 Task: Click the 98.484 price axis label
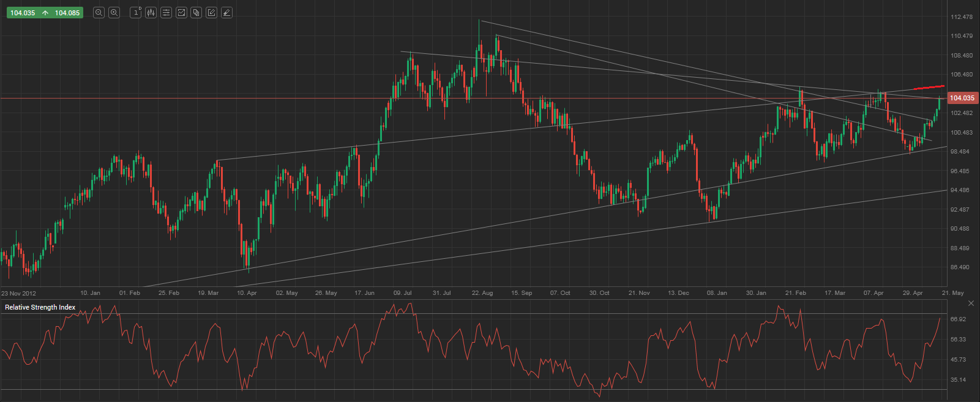coord(960,152)
